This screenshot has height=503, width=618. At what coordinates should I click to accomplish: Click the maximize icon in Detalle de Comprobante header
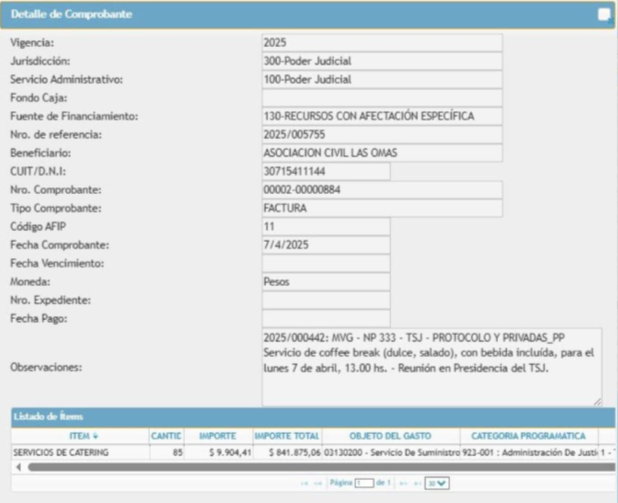coord(604,15)
